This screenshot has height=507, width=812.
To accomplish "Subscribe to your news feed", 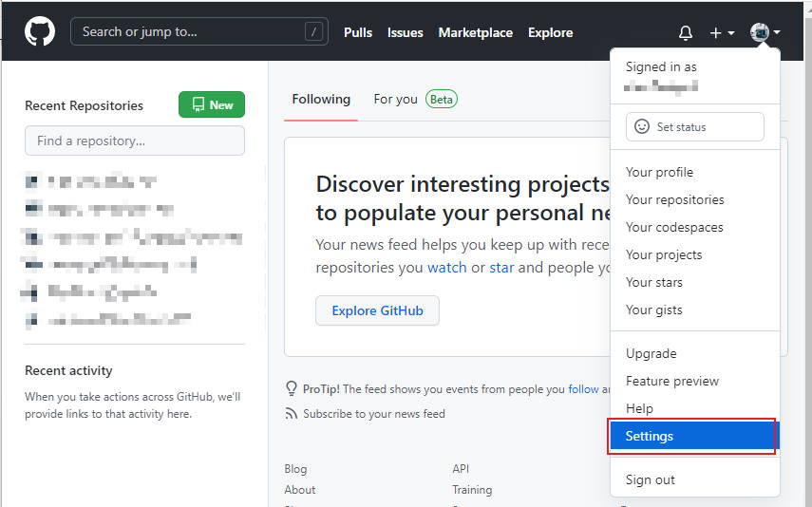I will [x=374, y=414].
